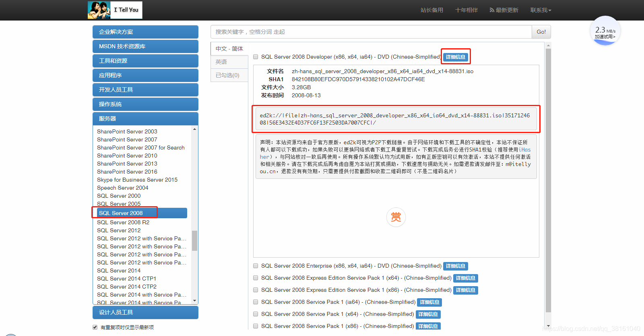Expand the 应用程序 category panel
This screenshot has height=336, width=644.
[x=145, y=75]
